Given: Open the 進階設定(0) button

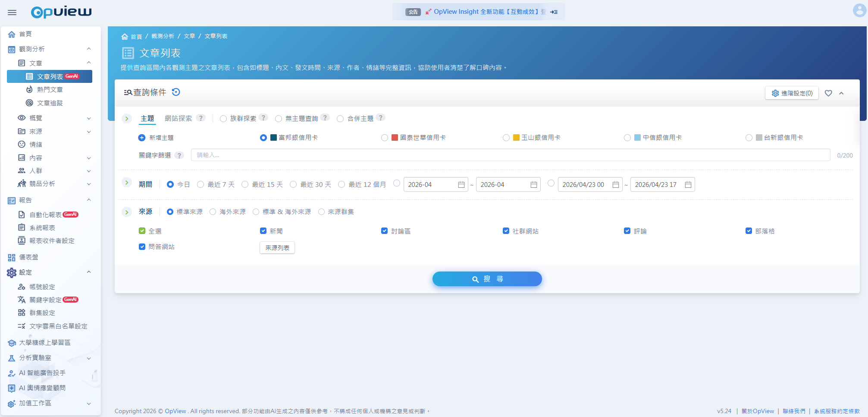Looking at the screenshot, I should (792, 93).
